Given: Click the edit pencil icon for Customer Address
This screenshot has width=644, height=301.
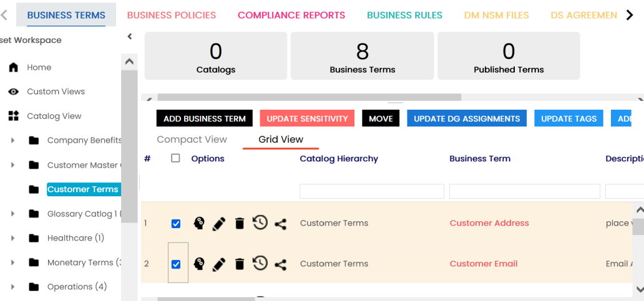Looking at the screenshot, I should tap(219, 224).
